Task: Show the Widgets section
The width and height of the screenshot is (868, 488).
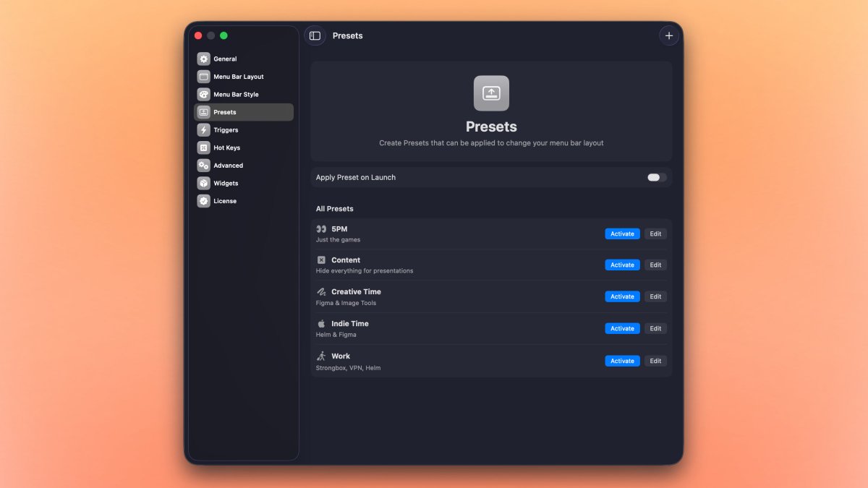Action: pyautogui.click(x=244, y=183)
